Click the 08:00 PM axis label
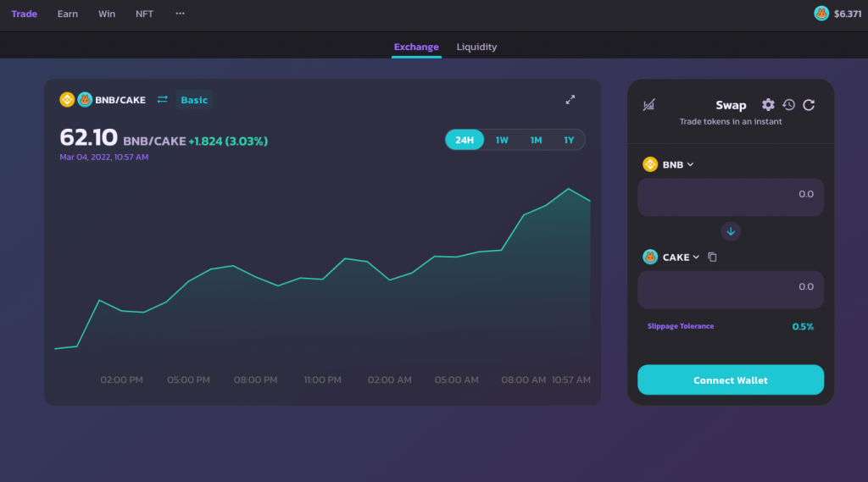The width and height of the screenshot is (868, 482). pyautogui.click(x=255, y=380)
